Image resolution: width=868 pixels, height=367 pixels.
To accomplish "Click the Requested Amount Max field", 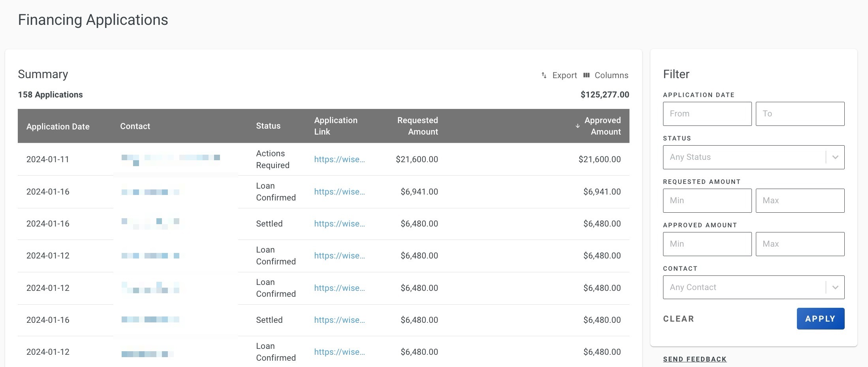I will click(800, 200).
